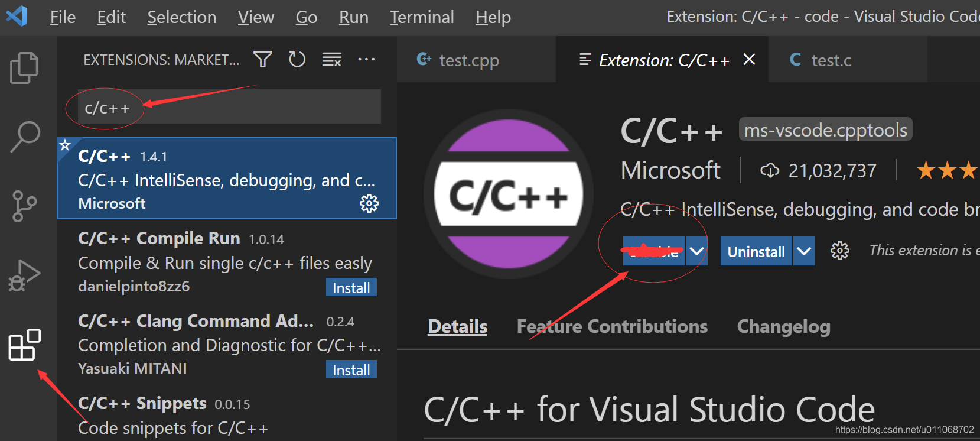Open the Details tab of the extension
This screenshot has width=980, height=441.
click(458, 326)
